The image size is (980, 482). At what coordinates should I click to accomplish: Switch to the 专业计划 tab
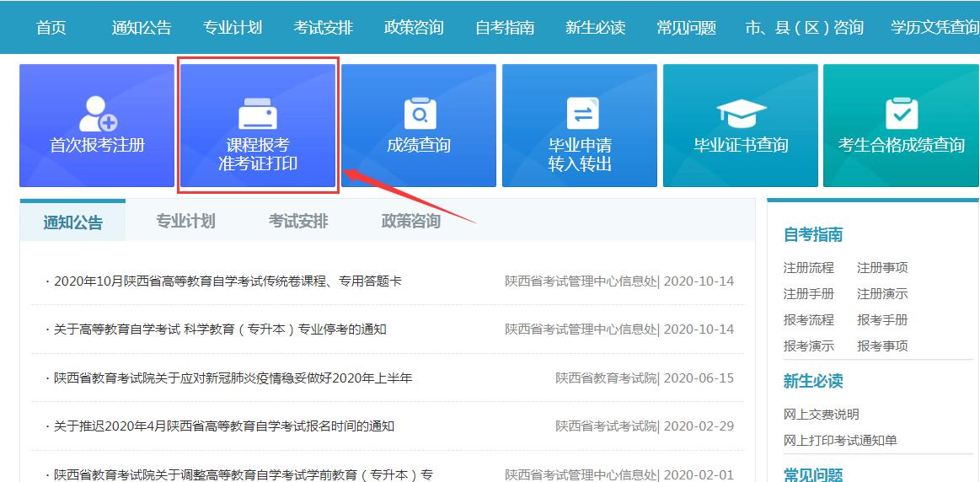point(185,222)
